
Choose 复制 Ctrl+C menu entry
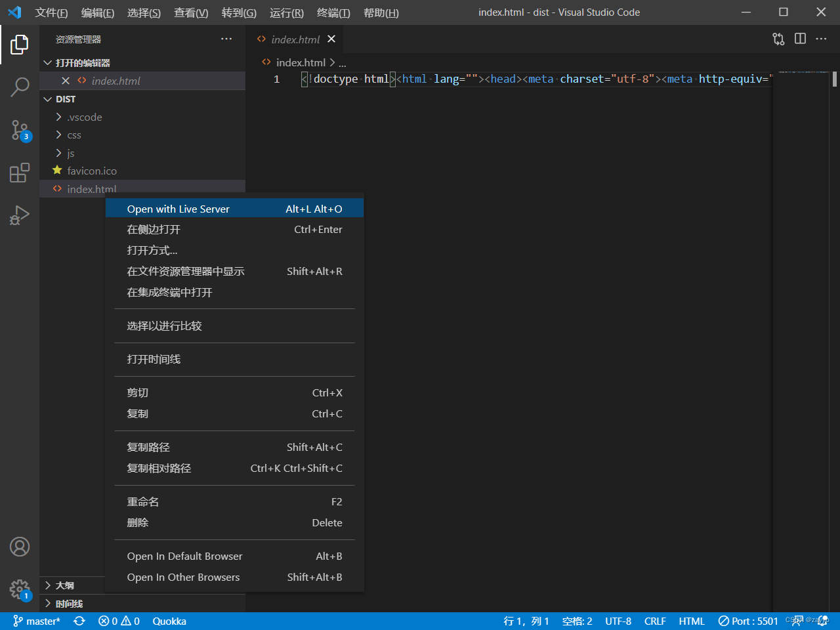[x=235, y=414]
